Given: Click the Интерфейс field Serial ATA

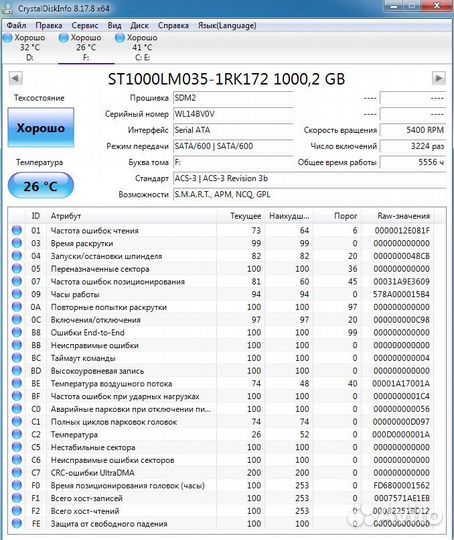Looking at the screenshot, I should pyautogui.click(x=233, y=130).
